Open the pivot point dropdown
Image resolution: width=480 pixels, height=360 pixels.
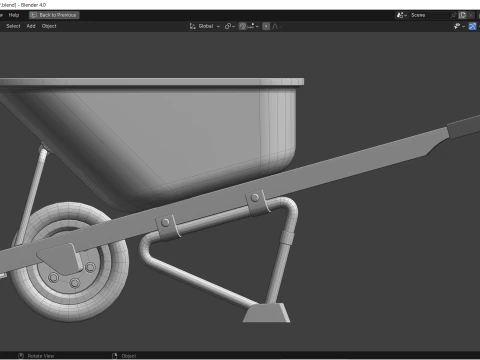pyautogui.click(x=230, y=26)
